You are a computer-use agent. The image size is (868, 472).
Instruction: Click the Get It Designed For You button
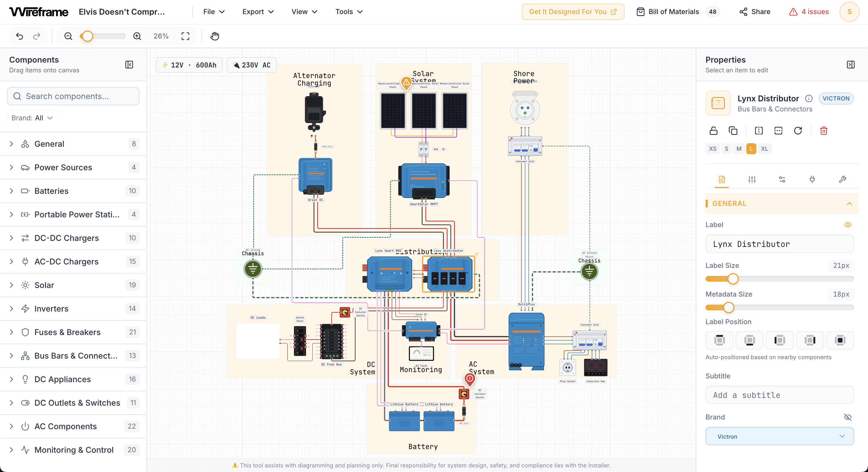coord(572,11)
